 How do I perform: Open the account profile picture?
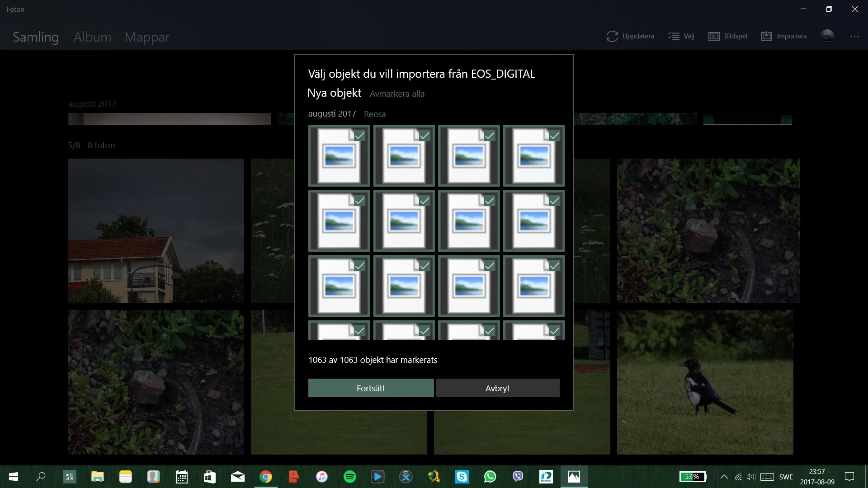(827, 36)
